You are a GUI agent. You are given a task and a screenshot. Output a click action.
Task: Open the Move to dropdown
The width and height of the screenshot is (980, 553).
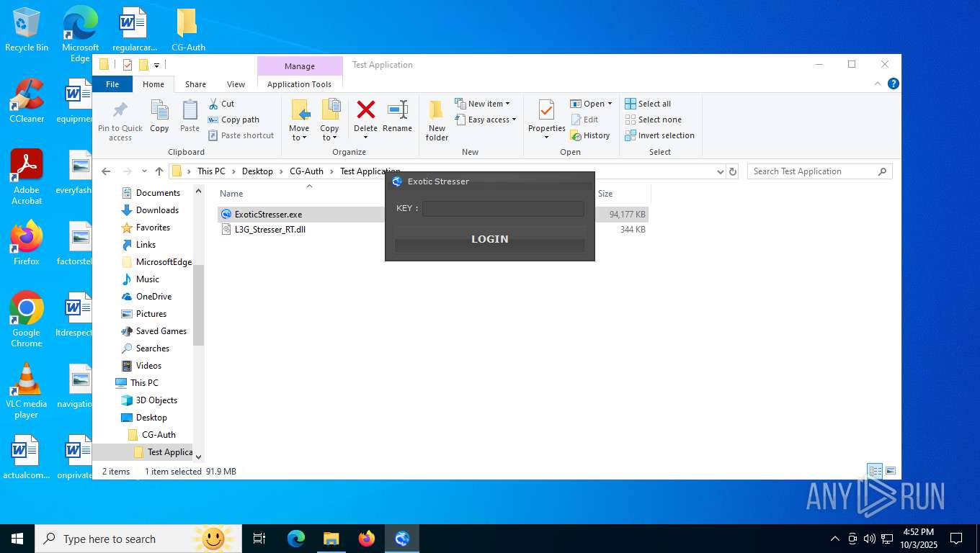299,132
